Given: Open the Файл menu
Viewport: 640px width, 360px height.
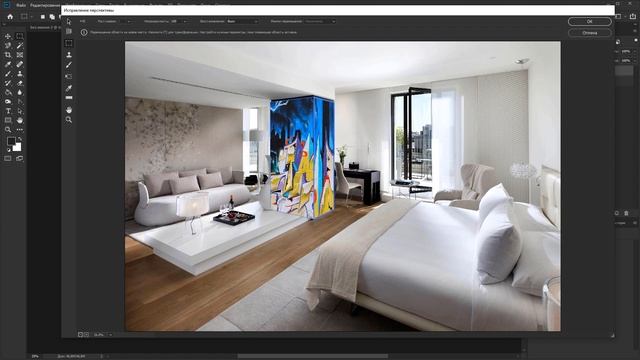Looking at the screenshot, I should (x=21, y=5).
